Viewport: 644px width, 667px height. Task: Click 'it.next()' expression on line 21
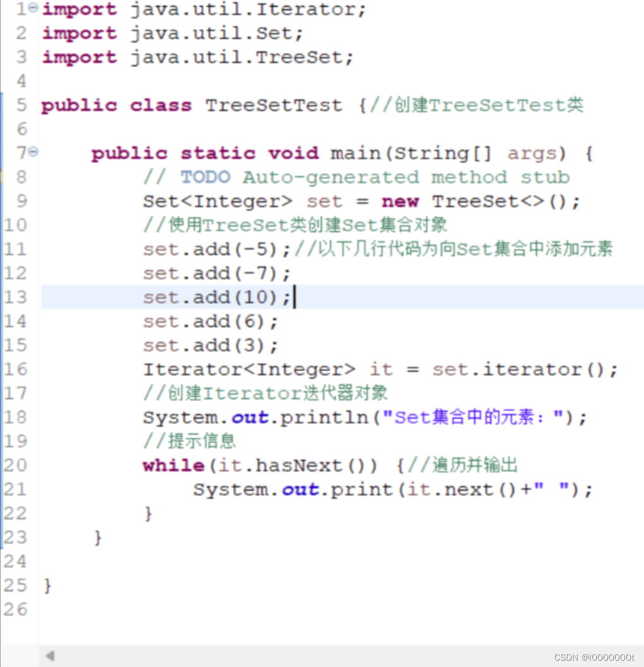462,490
